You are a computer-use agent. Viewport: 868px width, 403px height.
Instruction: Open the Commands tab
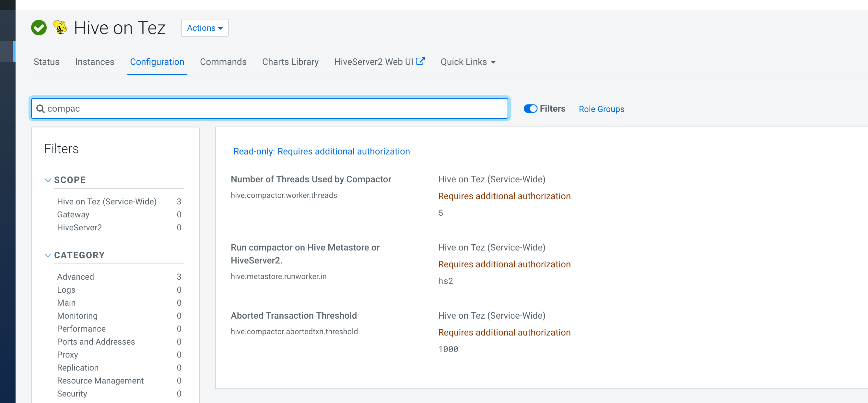tap(223, 62)
